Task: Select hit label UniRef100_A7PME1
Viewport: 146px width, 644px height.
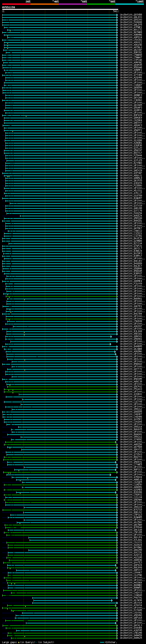Action: click(x=131, y=27)
